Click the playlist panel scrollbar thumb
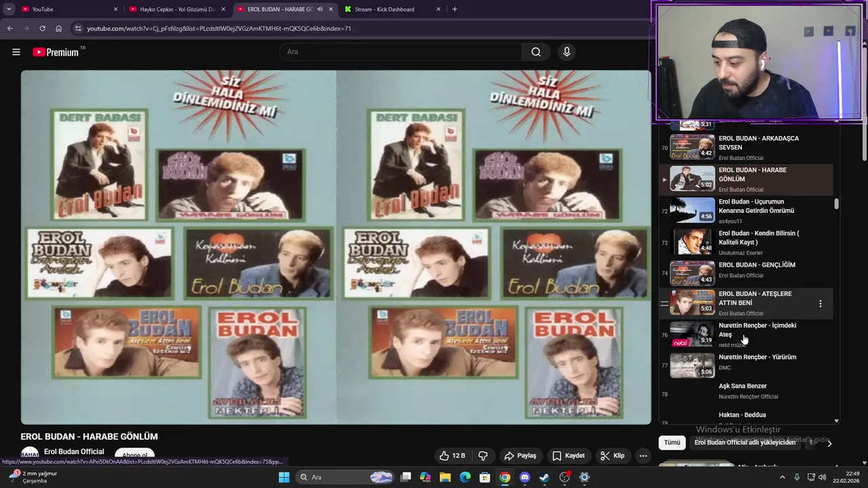 pos(836,204)
